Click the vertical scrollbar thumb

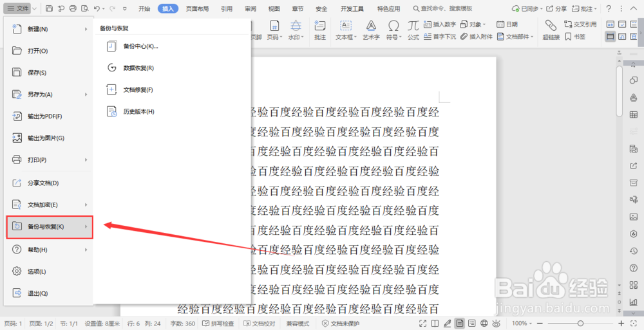click(620, 91)
